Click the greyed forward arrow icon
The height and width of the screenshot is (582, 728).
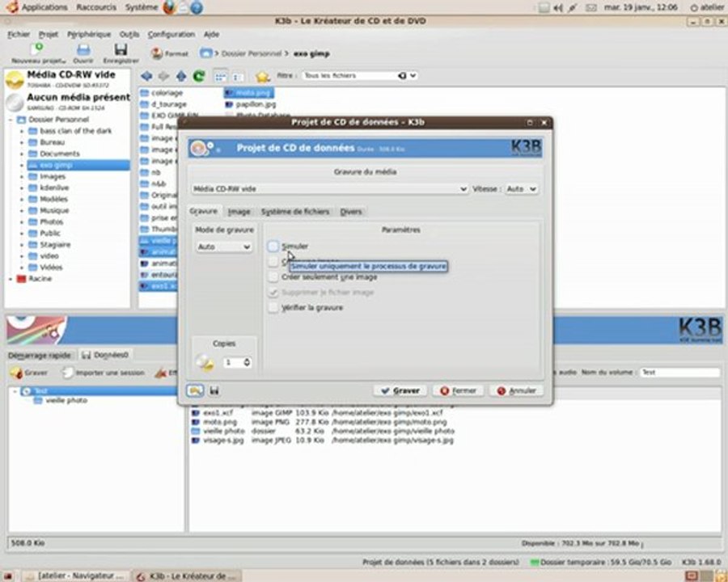(x=163, y=76)
